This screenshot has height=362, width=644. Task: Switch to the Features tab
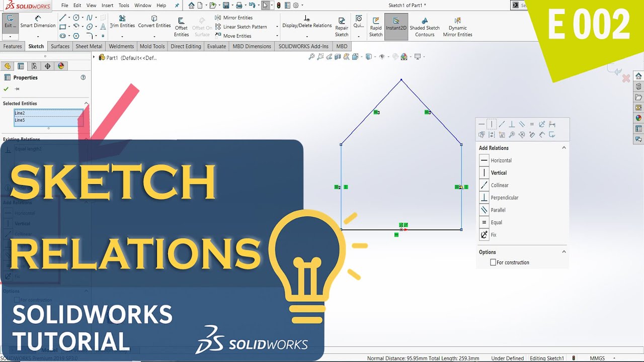[13, 46]
